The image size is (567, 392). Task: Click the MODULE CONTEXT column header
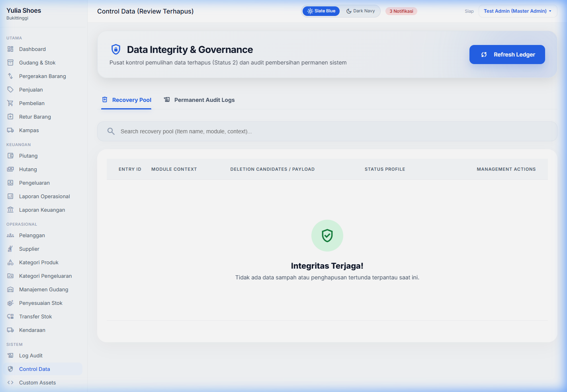pos(174,169)
